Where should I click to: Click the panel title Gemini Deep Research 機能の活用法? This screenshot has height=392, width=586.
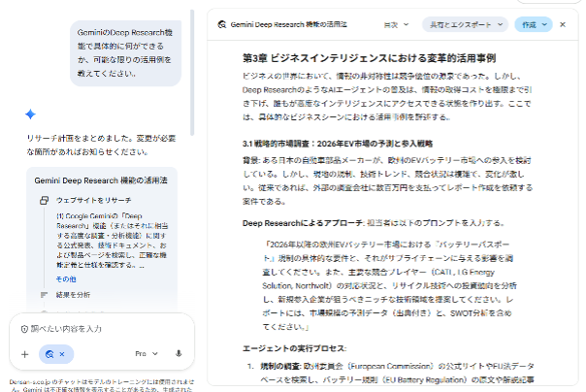289,24
